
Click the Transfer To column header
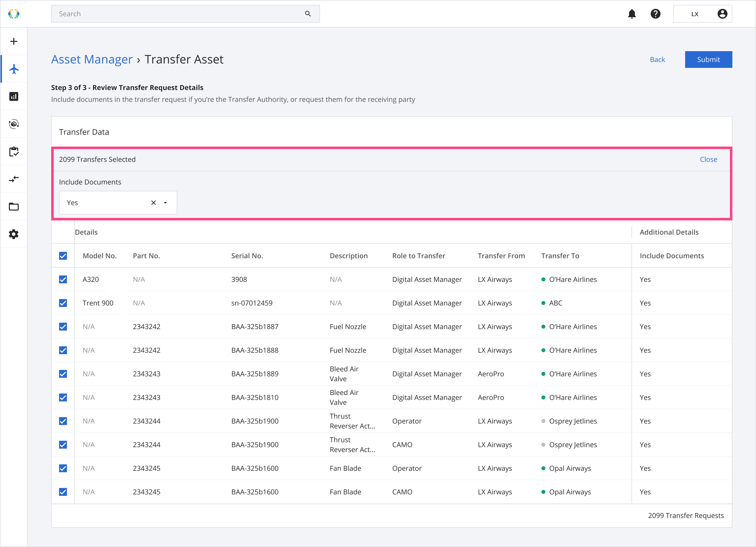tap(560, 256)
